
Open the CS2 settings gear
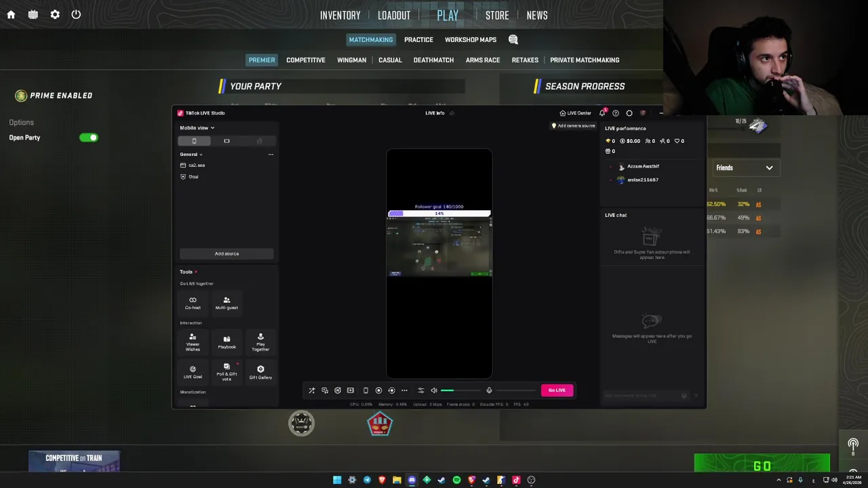55,14
